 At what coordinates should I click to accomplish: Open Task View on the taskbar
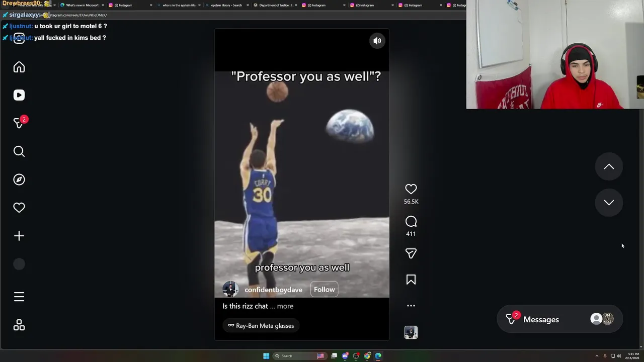pos(334,356)
